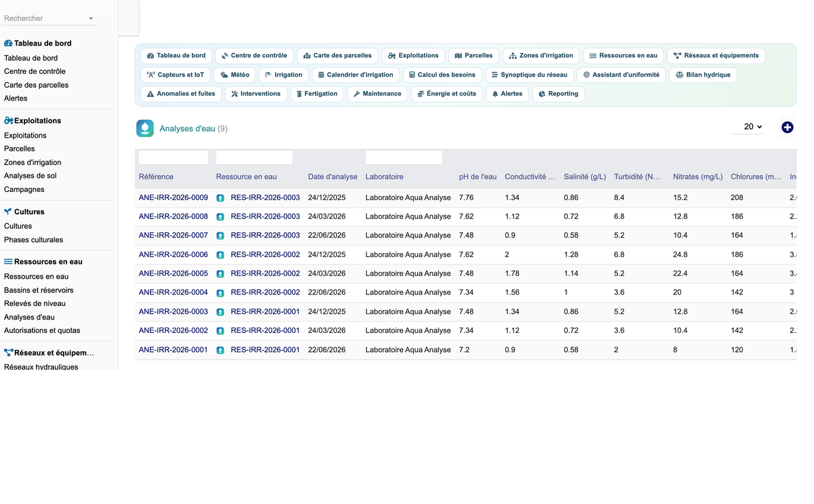This screenshot has width=814, height=504.
Task: Open Carte des parcelles toolbar button
Action: [x=337, y=56]
